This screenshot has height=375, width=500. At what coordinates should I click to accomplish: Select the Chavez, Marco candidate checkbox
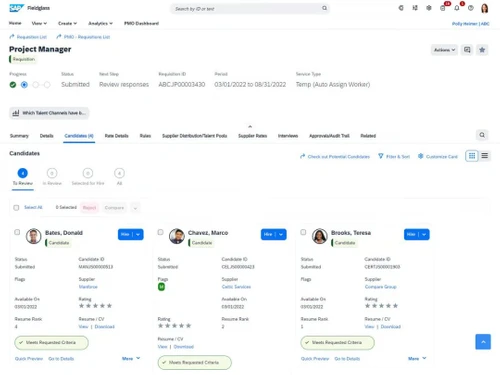[x=160, y=232]
